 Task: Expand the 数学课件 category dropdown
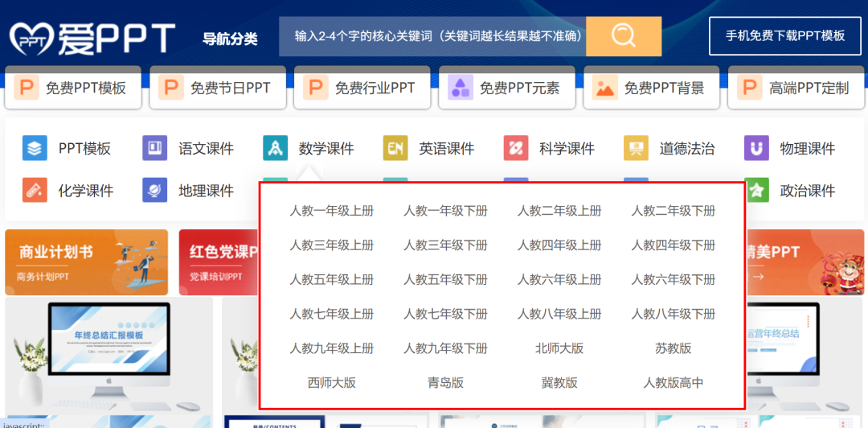tap(325, 149)
